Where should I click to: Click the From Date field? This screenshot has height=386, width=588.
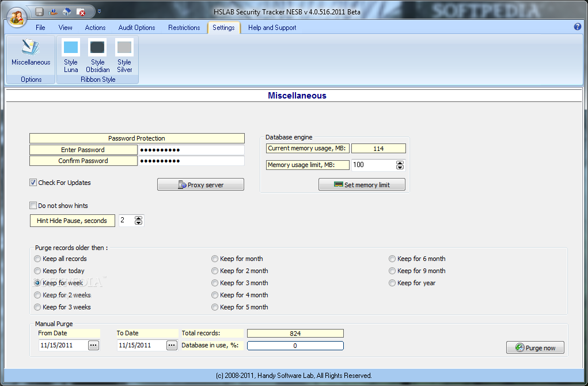(x=63, y=345)
